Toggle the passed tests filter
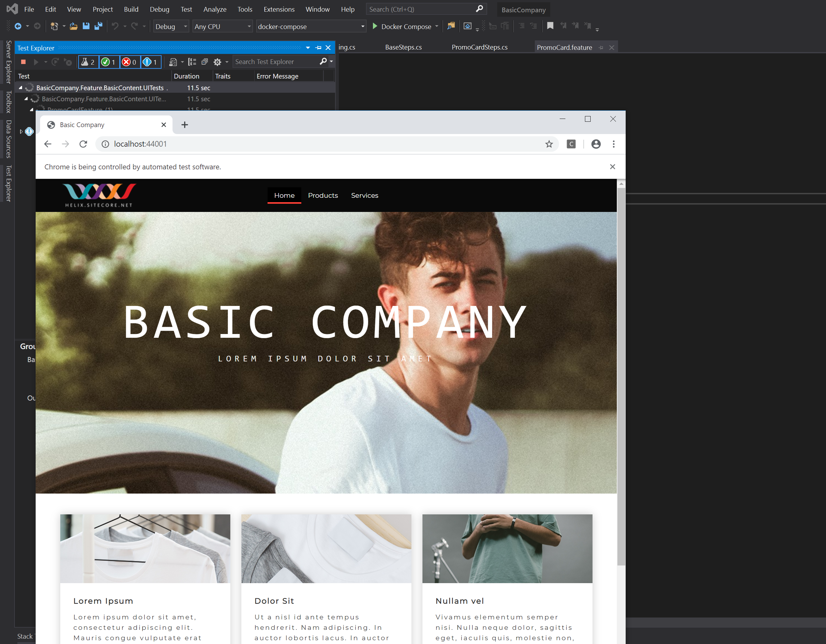826x644 pixels. (109, 62)
